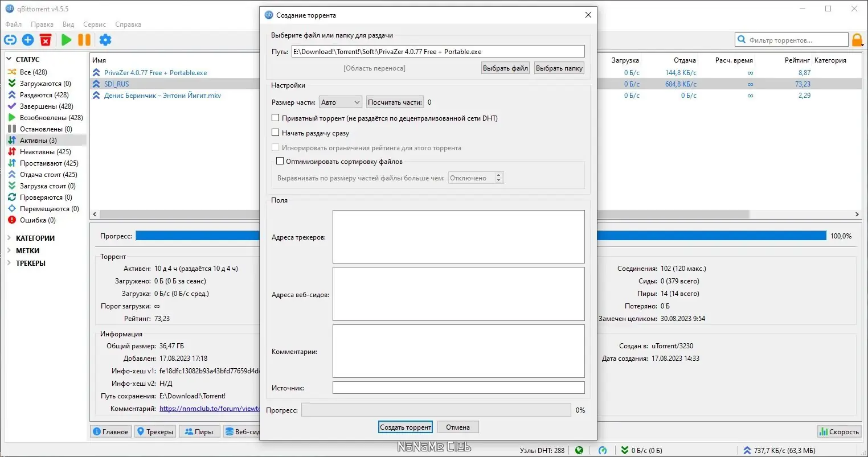Click the Создать торрент button

[x=405, y=426]
